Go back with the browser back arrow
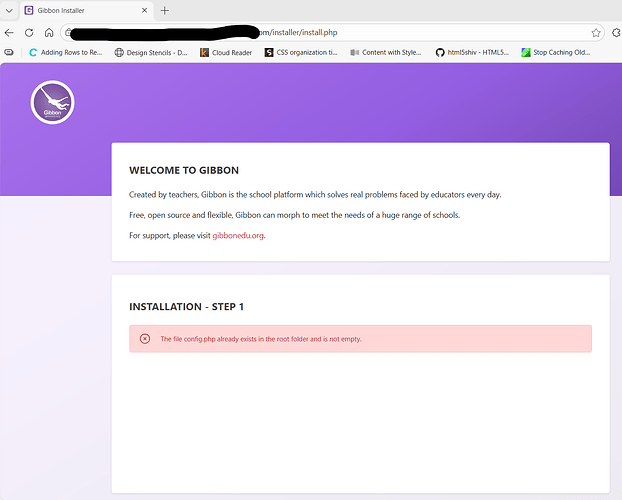Viewport: 622px width, 500px height. pos(10,32)
